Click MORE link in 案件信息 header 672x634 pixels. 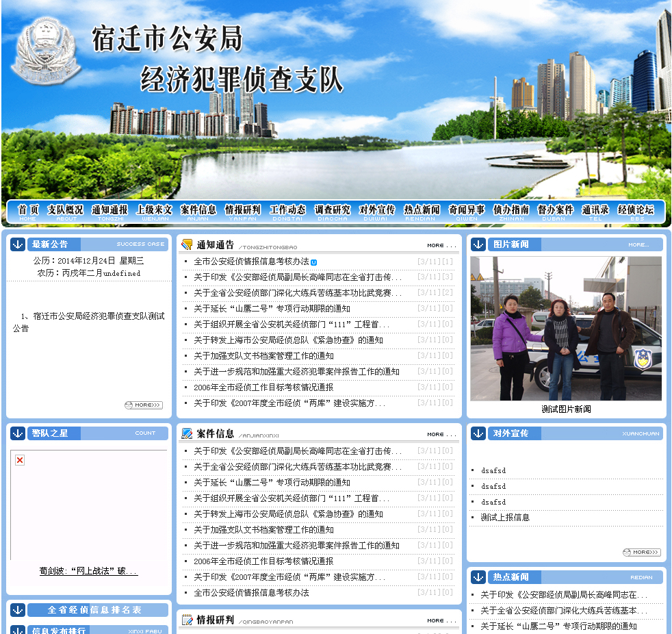coord(441,435)
